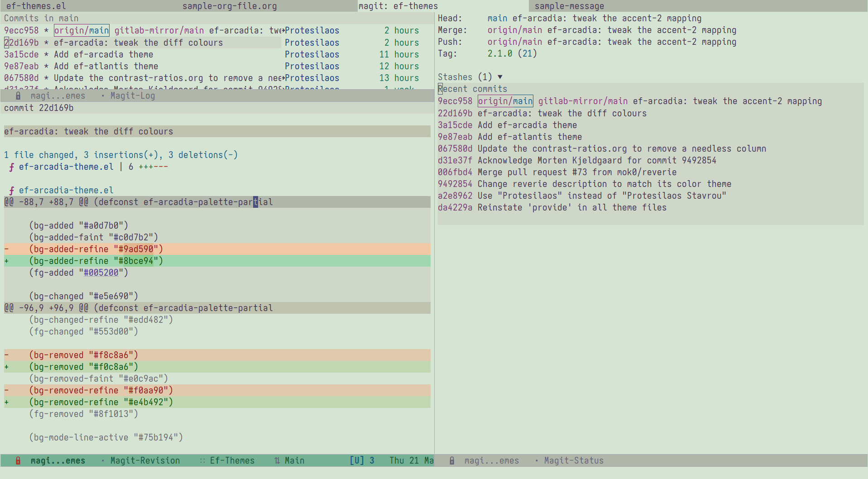This screenshot has width=868, height=479.
Task: Click commit 9e87eab in Recent commits
Action: (510, 137)
